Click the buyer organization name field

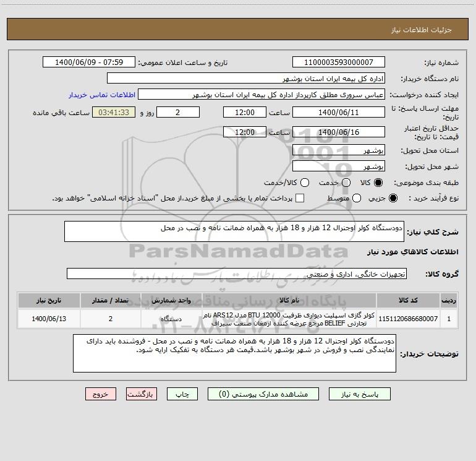click(x=246, y=78)
